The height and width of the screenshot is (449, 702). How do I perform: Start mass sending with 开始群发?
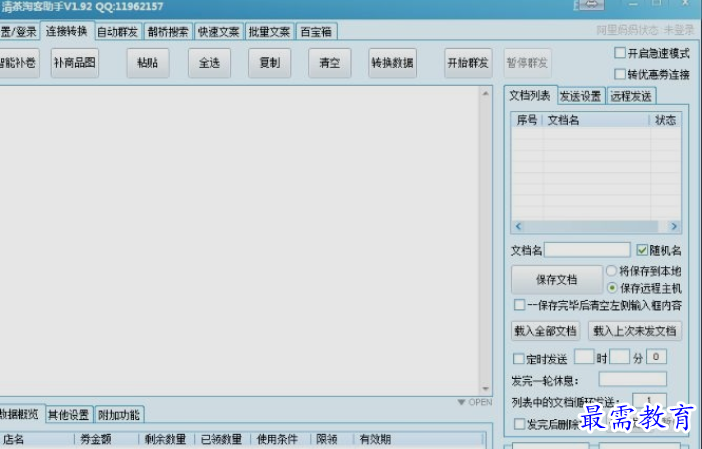468,63
